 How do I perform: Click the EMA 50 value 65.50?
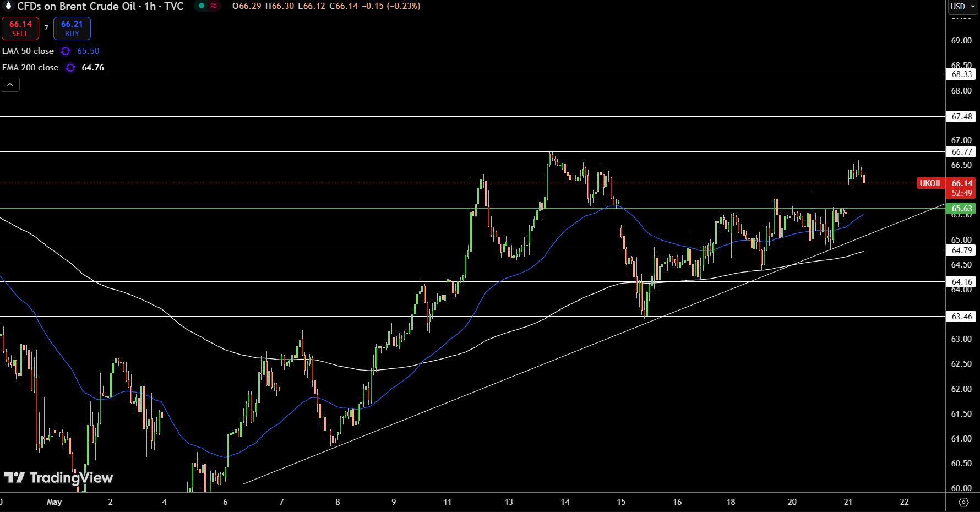[88, 51]
